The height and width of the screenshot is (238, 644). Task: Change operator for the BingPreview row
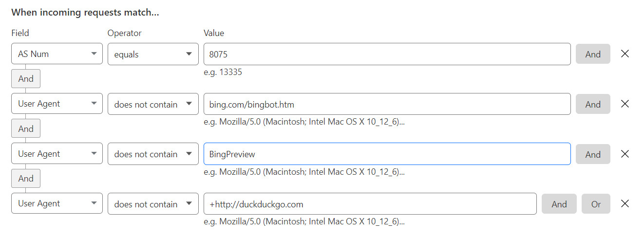click(153, 154)
